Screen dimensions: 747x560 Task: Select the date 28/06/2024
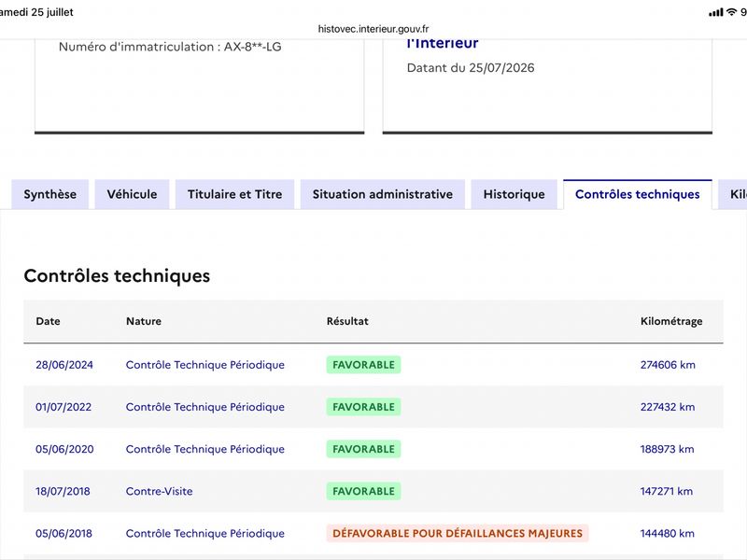click(x=64, y=365)
